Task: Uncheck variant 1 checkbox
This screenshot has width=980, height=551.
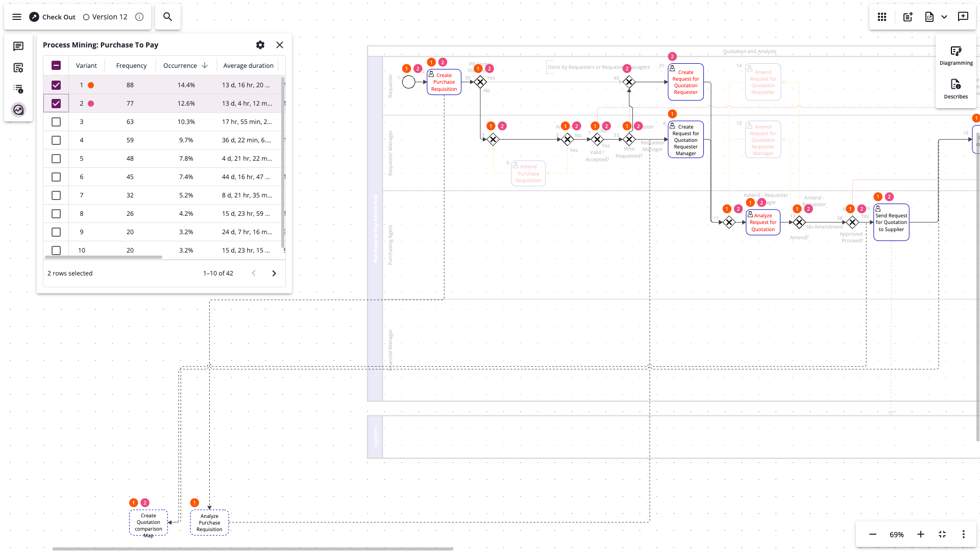Action: (x=56, y=85)
